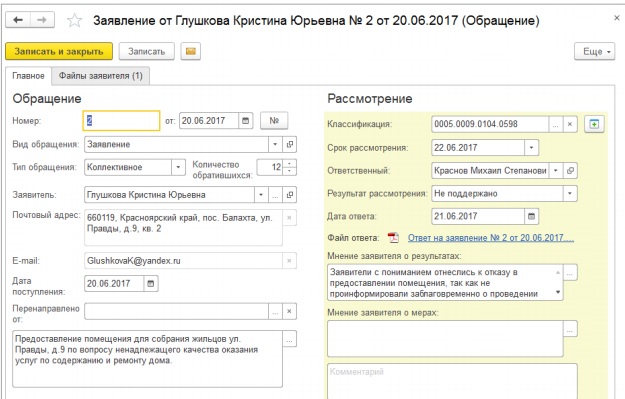This screenshot has height=399, width=625.
Task: Expand Заявитель dropdown arrow
Action: [261, 195]
